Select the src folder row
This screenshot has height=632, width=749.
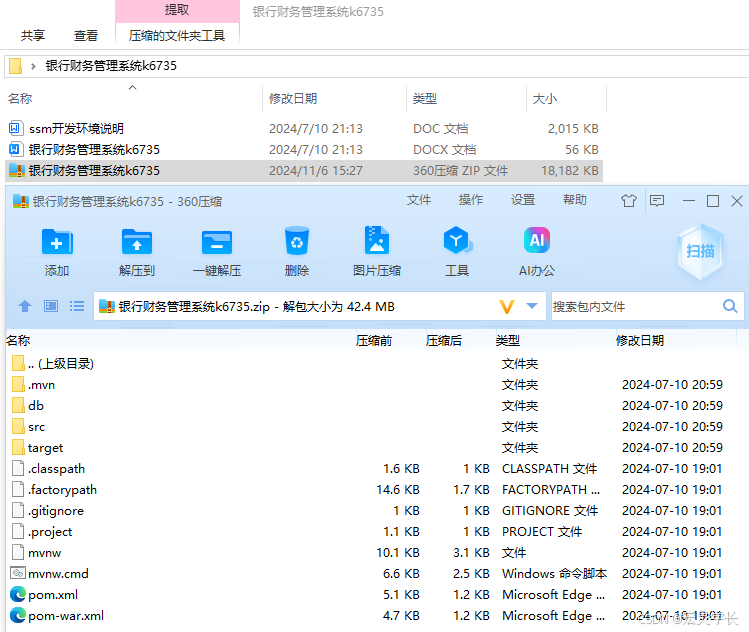pyautogui.click(x=36, y=427)
